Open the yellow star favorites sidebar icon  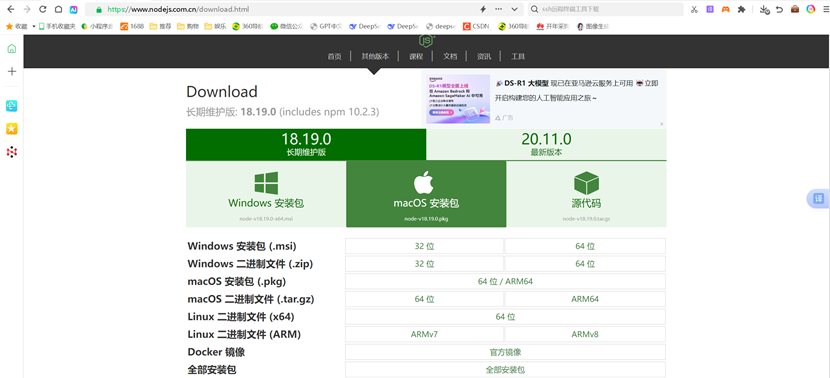[x=12, y=129]
